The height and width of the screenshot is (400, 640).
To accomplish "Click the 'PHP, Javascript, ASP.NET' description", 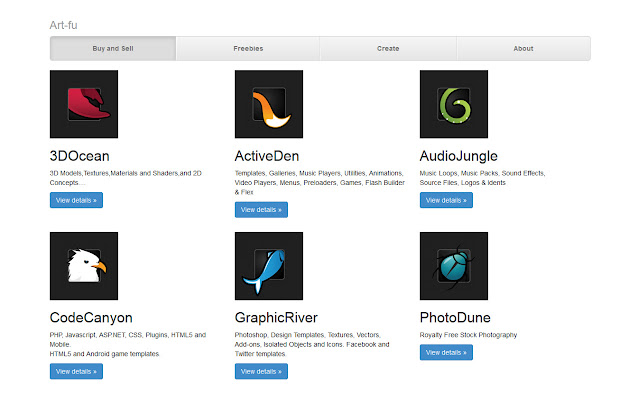I will point(128,344).
